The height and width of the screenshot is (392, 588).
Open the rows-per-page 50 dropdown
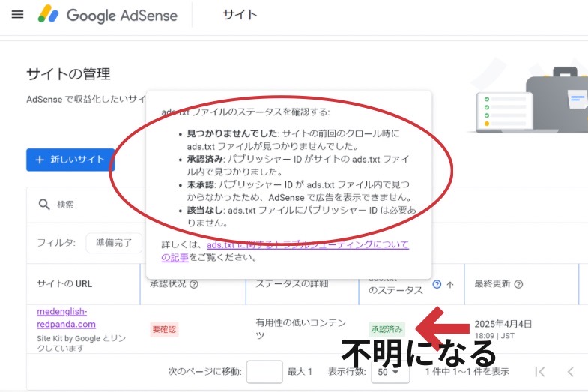(390, 372)
